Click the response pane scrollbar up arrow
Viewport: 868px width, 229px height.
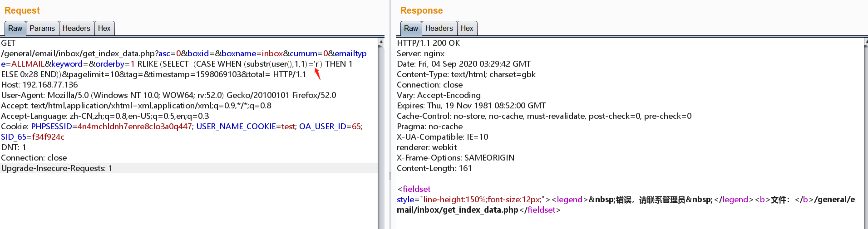(866, 42)
